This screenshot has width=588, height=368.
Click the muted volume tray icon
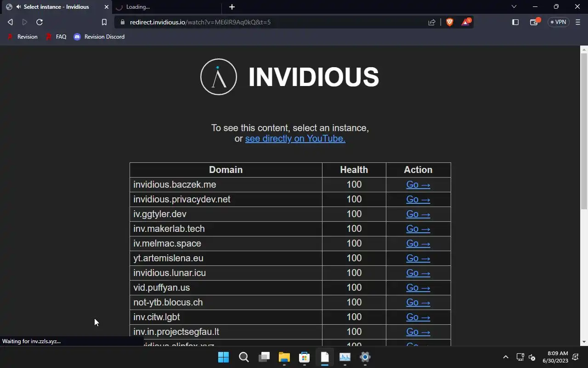point(532,357)
